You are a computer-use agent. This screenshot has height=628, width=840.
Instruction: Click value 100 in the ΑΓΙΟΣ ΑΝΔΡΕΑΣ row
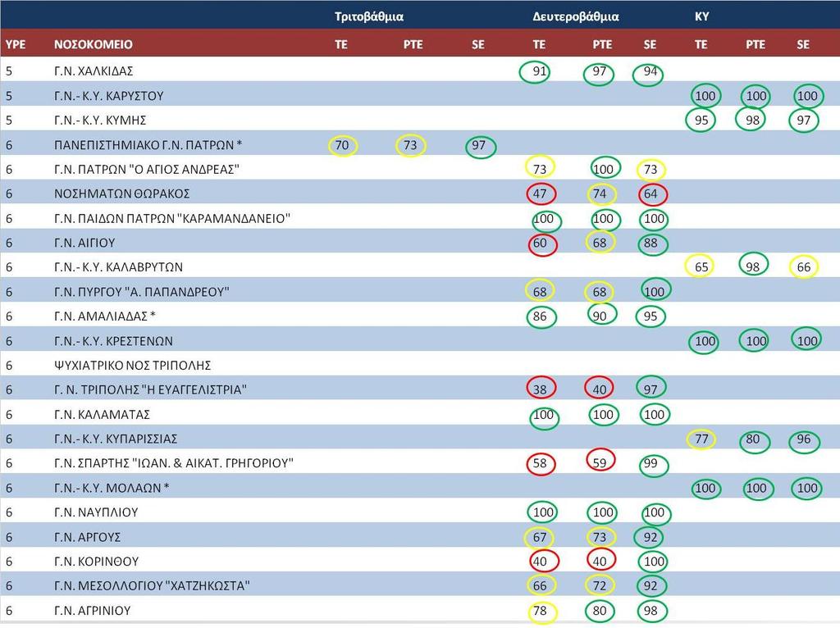coord(604,169)
